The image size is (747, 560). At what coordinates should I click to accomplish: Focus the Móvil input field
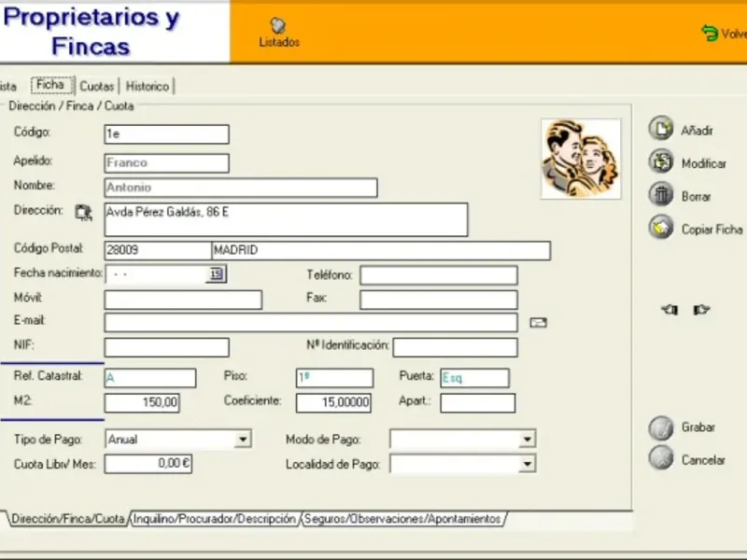click(183, 300)
